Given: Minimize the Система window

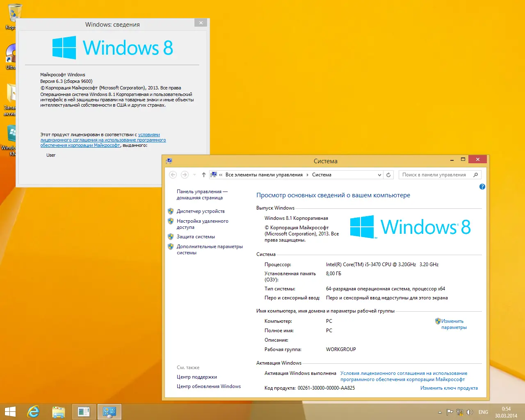Looking at the screenshot, I should coord(452,160).
